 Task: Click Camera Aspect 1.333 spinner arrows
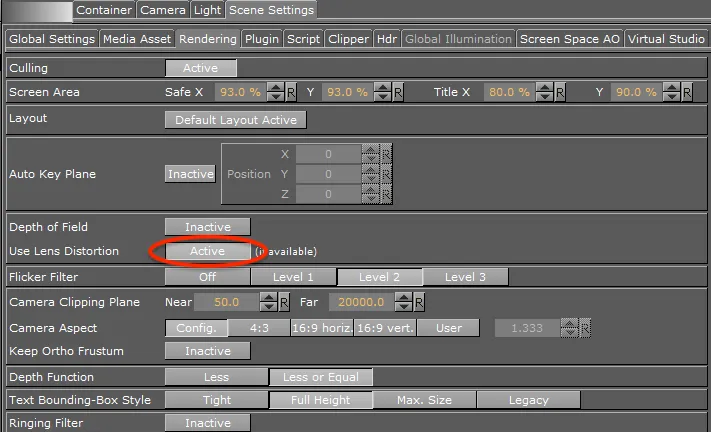pyautogui.click(x=570, y=328)
